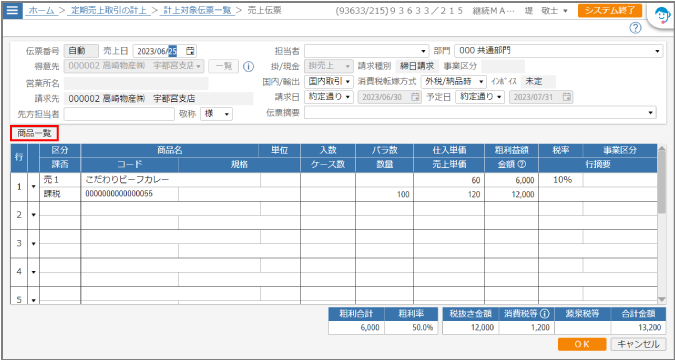The height and width of the screenshot is (360, 675).
Task: Click the 消費税等 info icon
Action: tap(545, 313)
